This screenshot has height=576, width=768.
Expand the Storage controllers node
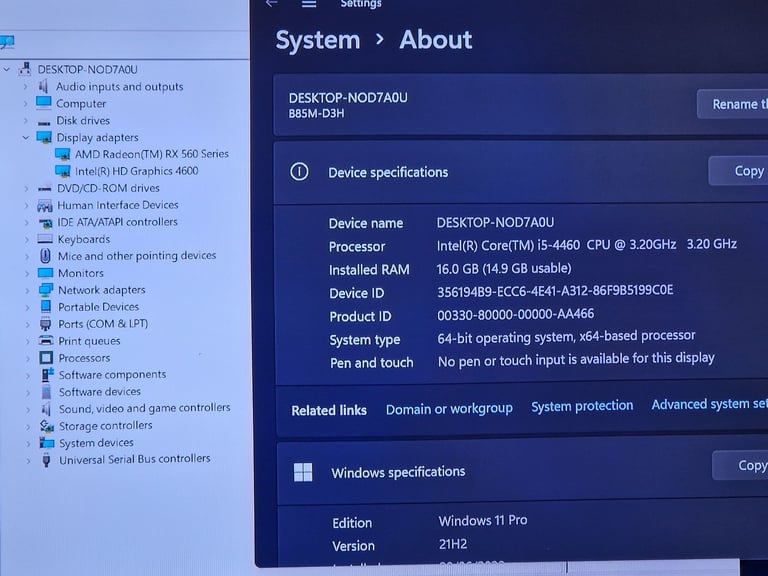click(28, 427)
